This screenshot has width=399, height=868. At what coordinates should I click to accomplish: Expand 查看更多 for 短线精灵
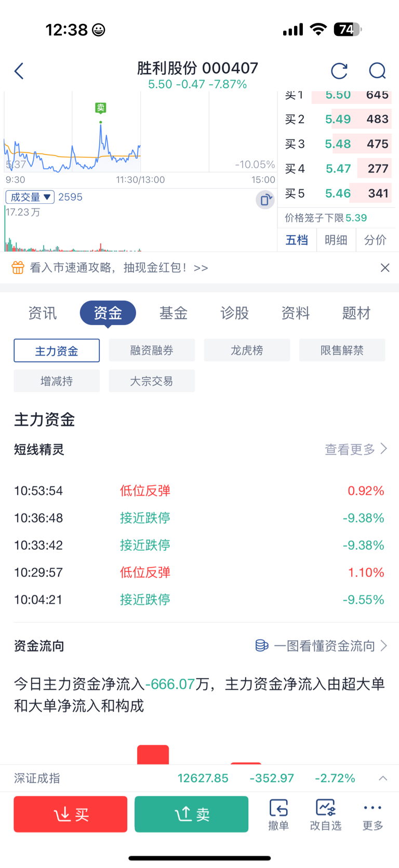coord(356,449)
